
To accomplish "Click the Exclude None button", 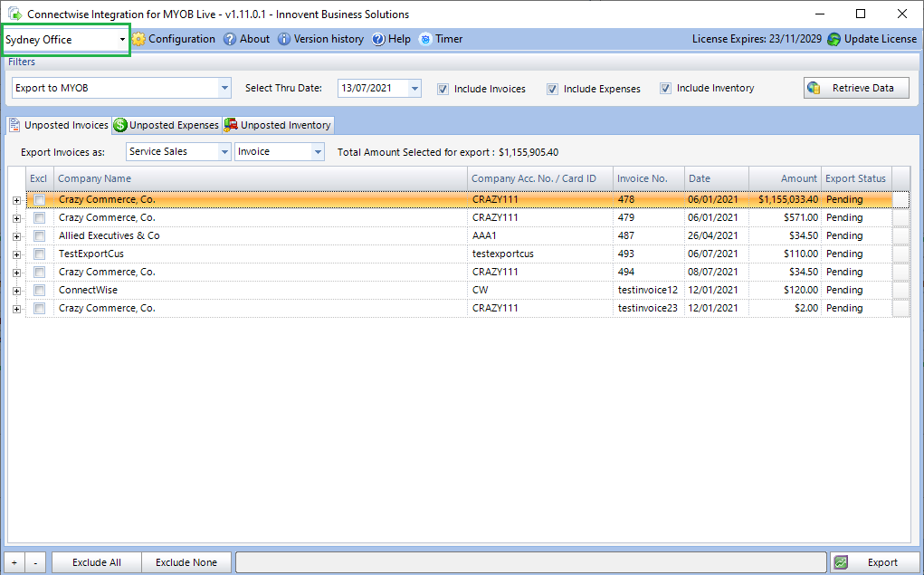I will pyautogui.click(x=186, y=562).
